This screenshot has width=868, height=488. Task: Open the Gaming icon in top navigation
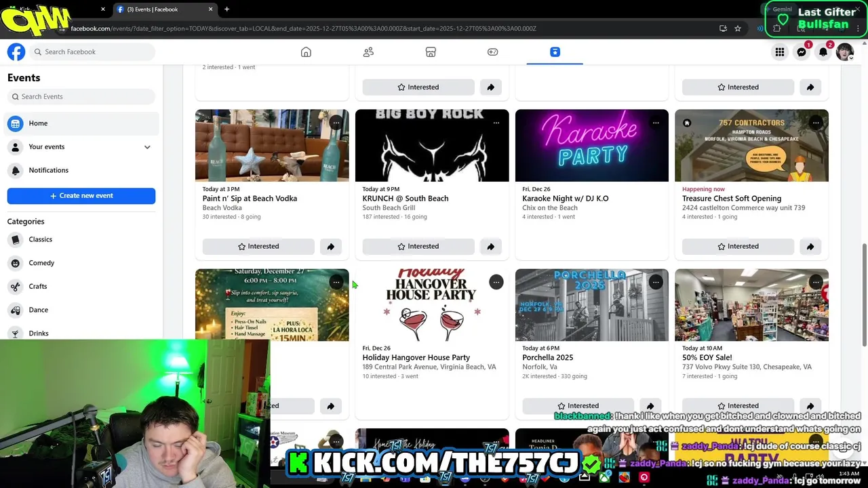(492, 52)
